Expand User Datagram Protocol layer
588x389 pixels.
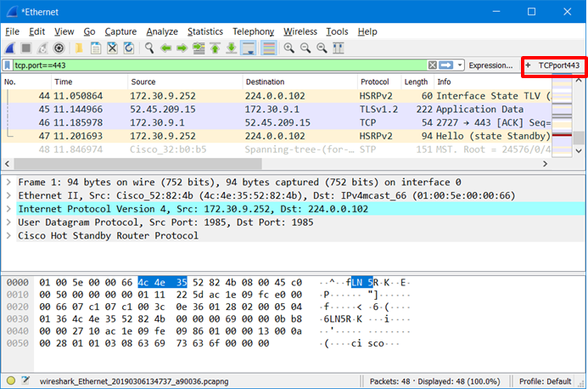tap(8, 223)
